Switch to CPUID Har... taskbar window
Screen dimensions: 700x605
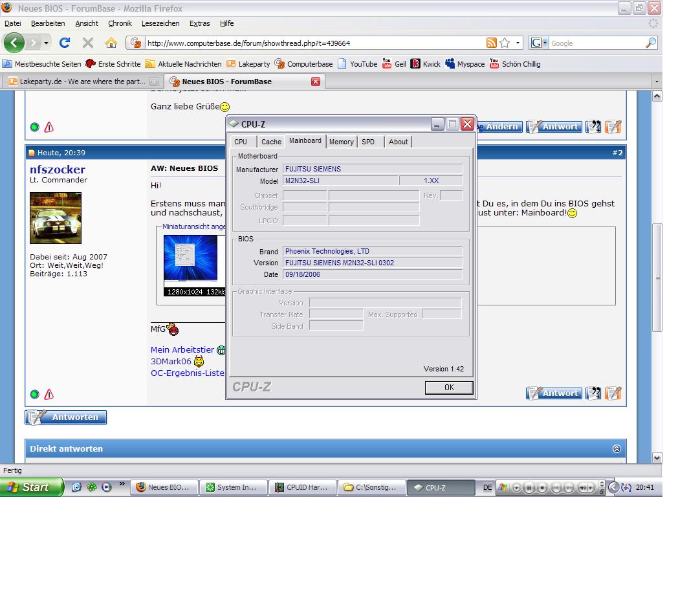coord(303,488)
